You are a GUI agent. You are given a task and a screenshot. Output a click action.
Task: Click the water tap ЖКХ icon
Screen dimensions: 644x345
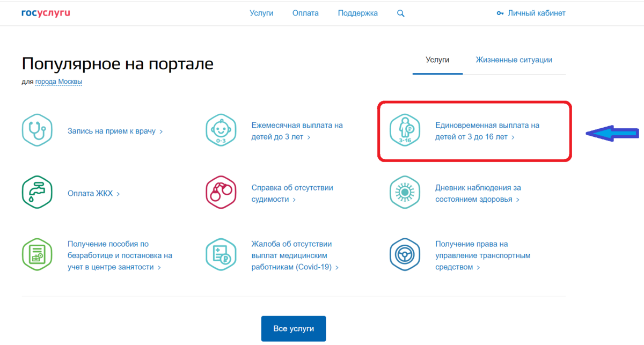click(x=37, y=193)
